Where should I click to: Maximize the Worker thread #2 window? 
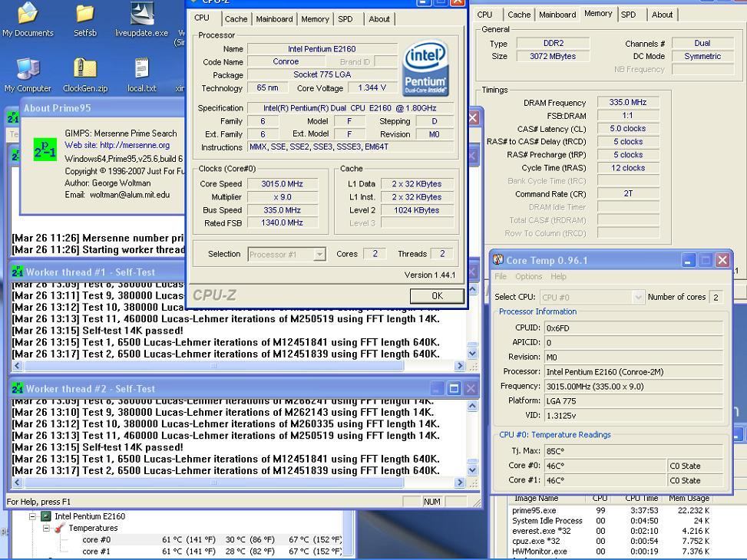pyautogui.click(x=453, y=389)
